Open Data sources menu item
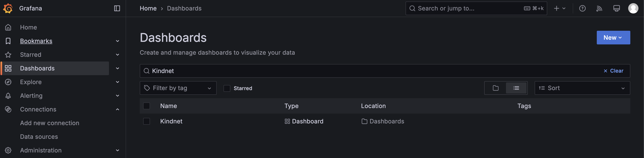 (x=39, y=136)
